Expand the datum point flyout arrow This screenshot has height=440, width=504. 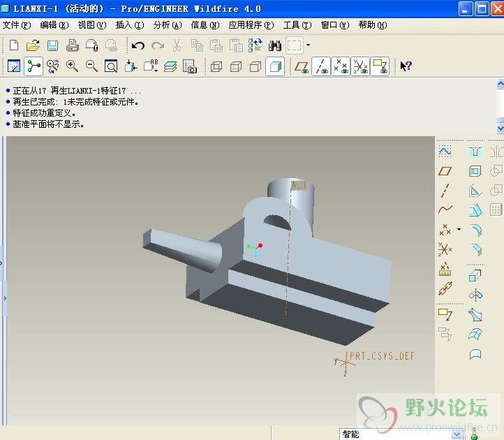click(459, 229)
